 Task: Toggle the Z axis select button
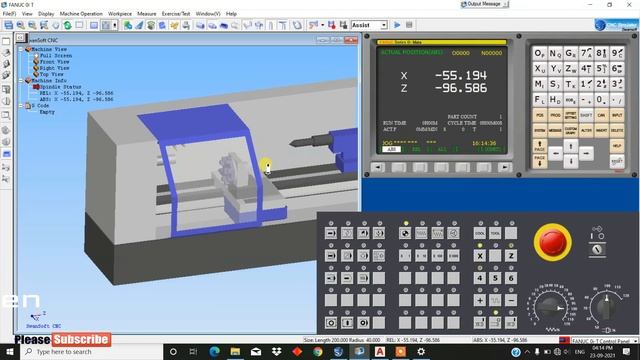(x=511, y=256)
